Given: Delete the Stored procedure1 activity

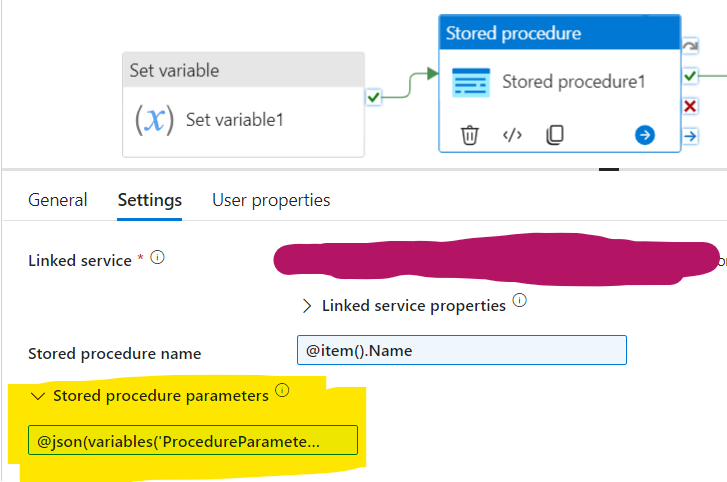Looking at the screenshot, I should point(469,135).
